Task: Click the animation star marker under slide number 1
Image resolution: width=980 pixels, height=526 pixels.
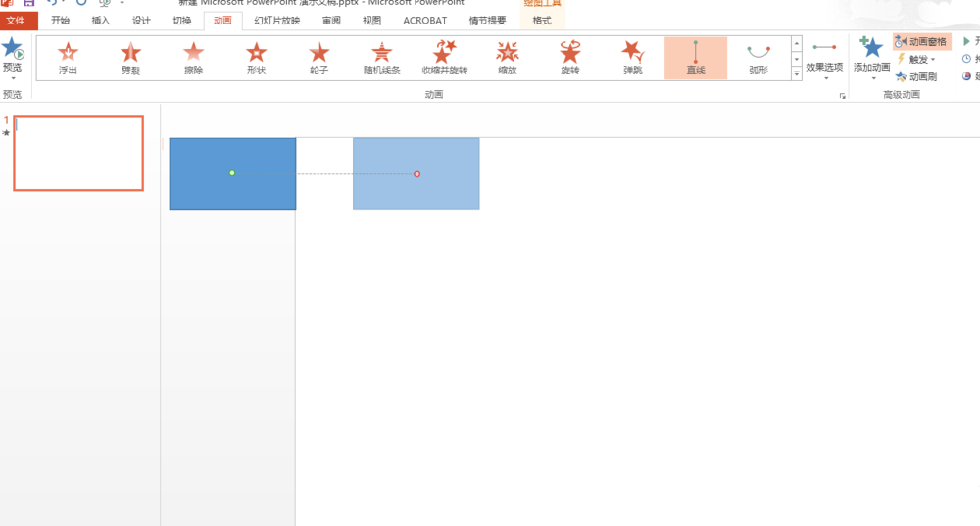Action: 6,133
